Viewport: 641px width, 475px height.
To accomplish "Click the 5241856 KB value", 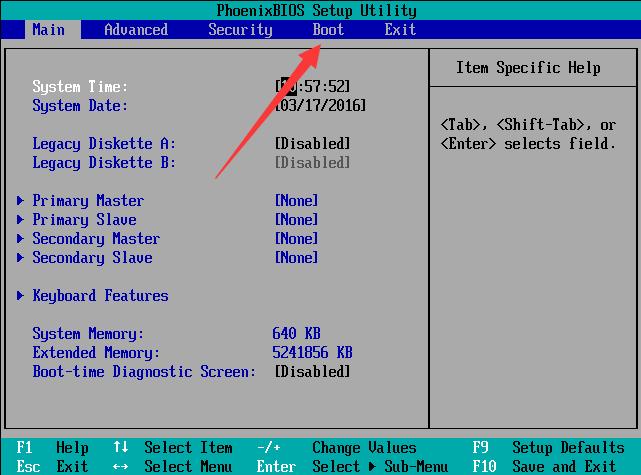I will [x=312, y=352].
